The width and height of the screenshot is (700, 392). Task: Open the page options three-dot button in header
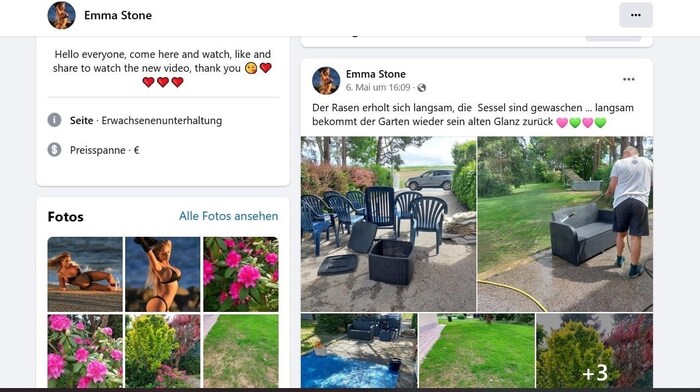(x=636, y=15)
